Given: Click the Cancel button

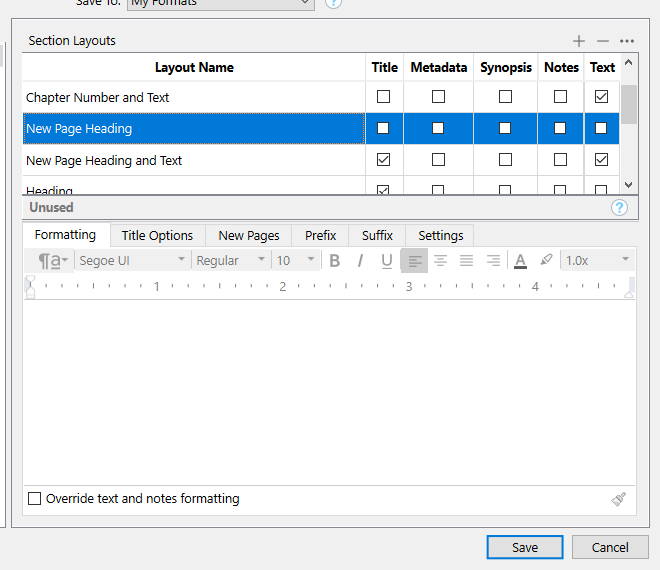Looking at the screenshot, I should click(610, 547).
